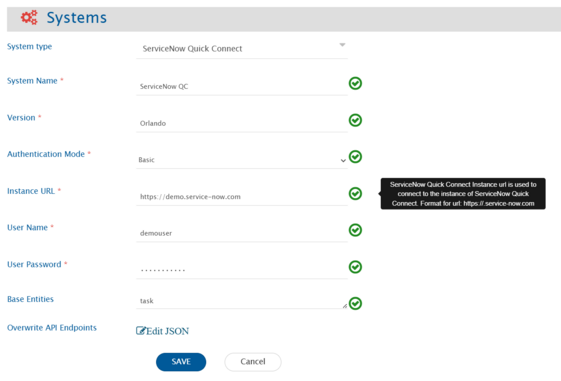
Task: Click the Edit JSON pencil icon
Action: pos(141,331)
